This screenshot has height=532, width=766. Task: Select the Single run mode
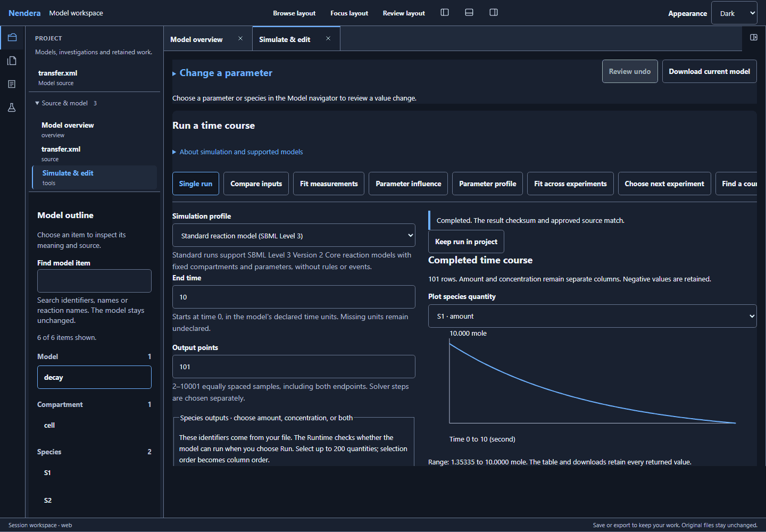(x=196, y=184)
